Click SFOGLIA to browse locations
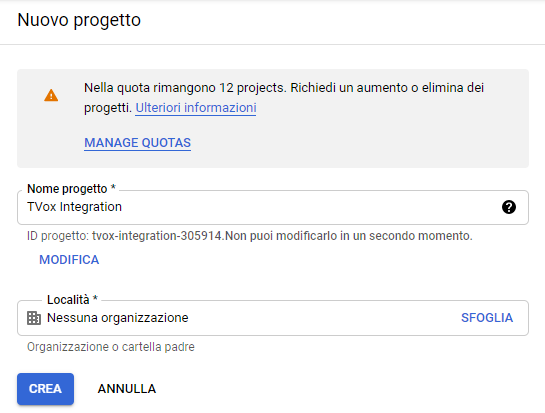Viewport: 545px width, 413px height. [x=487, y=318]
